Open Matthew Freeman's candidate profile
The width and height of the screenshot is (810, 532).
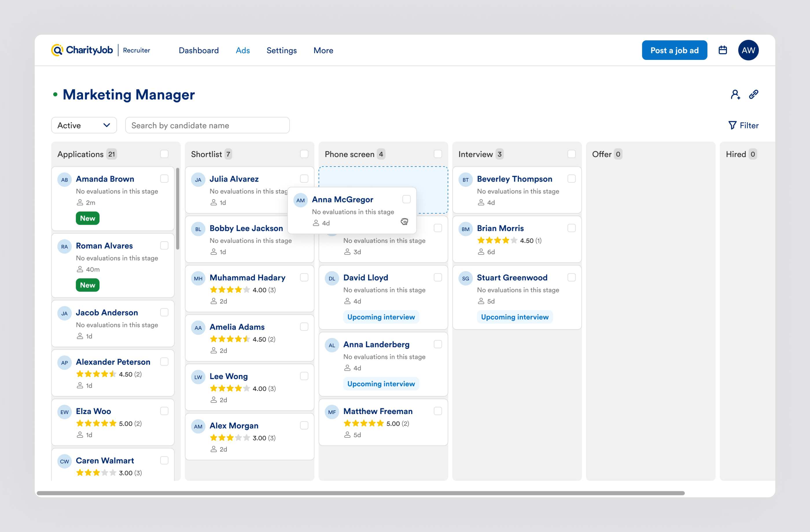pyautogui.click(x=378, y=411)
